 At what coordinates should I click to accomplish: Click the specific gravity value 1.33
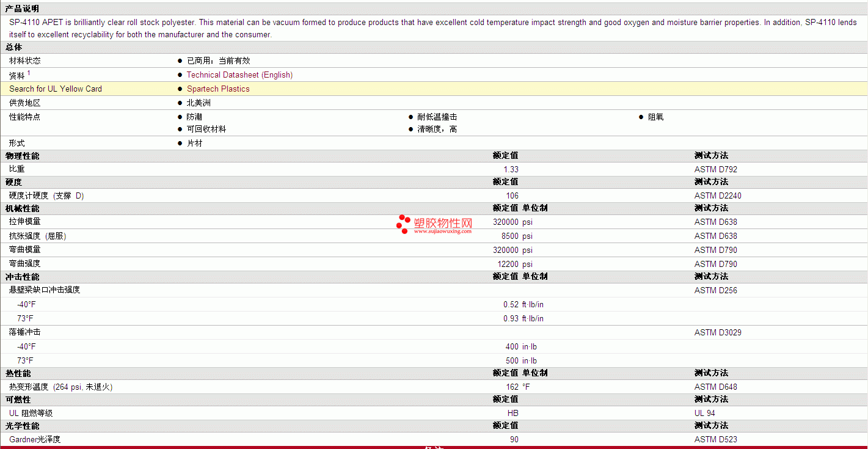coord(511,169)
